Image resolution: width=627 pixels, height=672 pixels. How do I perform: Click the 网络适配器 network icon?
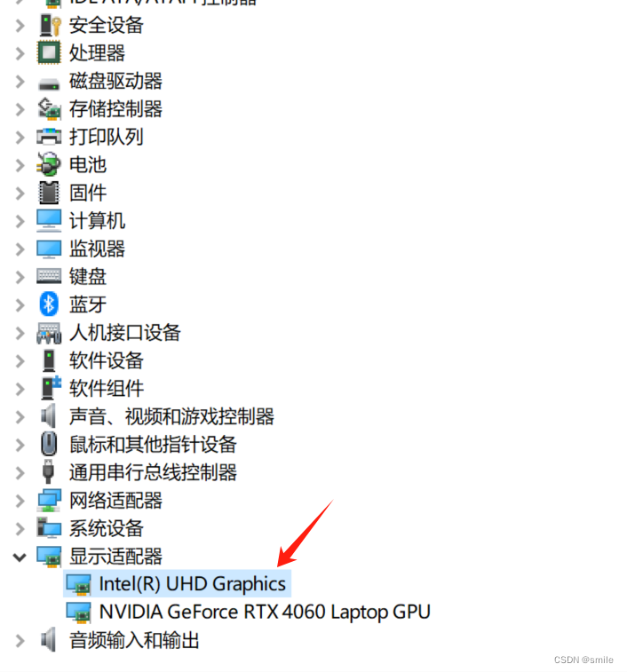click(49, 500)
